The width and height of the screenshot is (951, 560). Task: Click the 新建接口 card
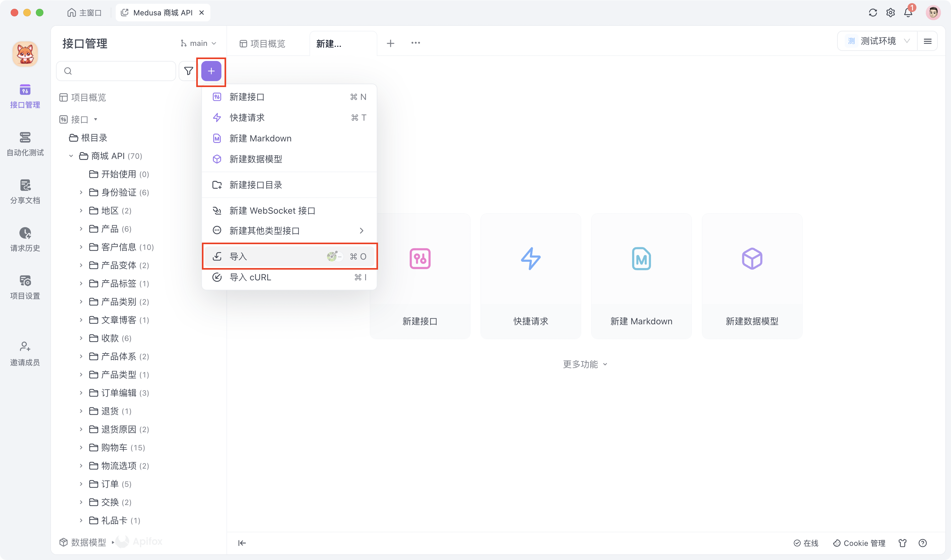click(420, 276)
